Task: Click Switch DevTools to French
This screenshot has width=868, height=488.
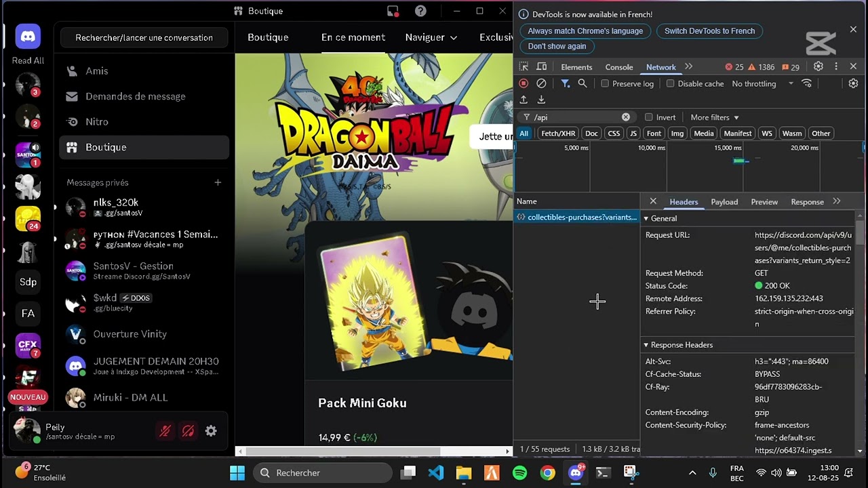Action: [709, 31]
